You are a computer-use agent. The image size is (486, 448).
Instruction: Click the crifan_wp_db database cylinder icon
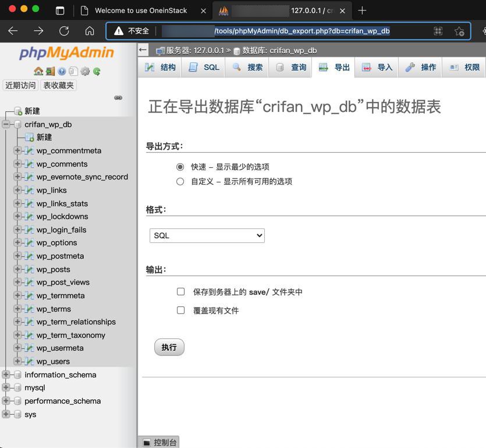point(17,125)
